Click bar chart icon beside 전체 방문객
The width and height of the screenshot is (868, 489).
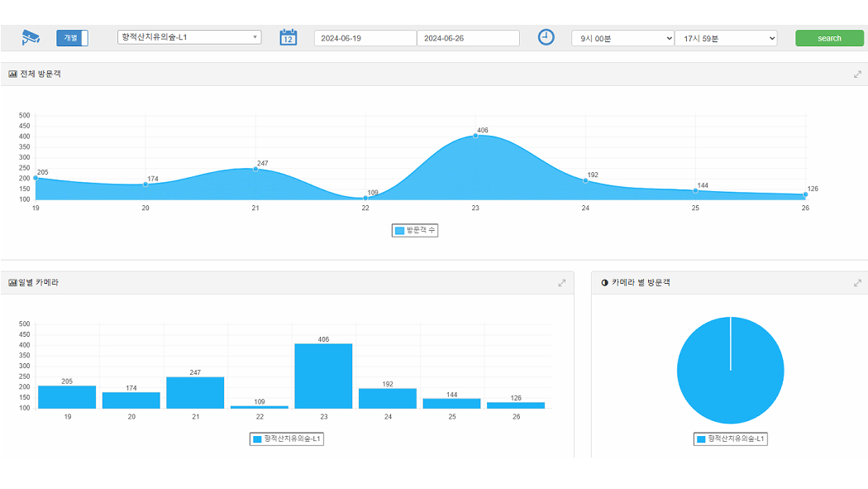point(12,74)
